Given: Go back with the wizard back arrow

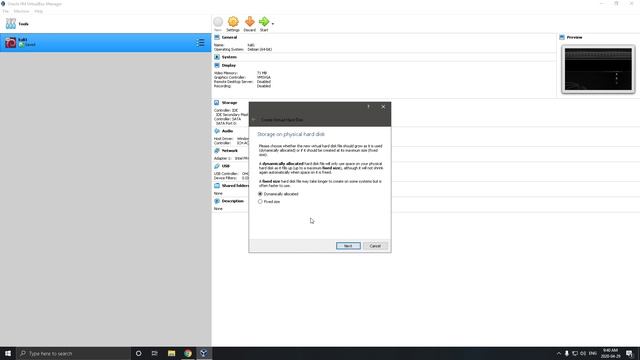Looking at the screenshot, I should click(253, 120).
